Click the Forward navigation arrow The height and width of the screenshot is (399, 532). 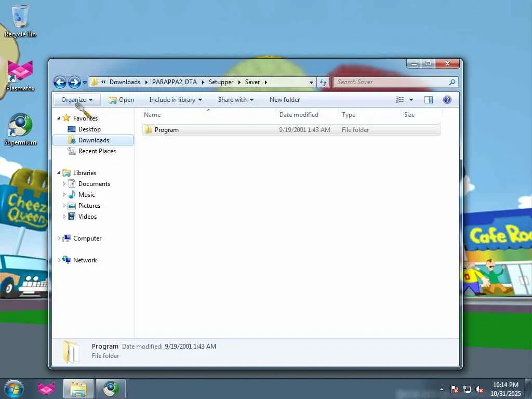click(74, 82)
